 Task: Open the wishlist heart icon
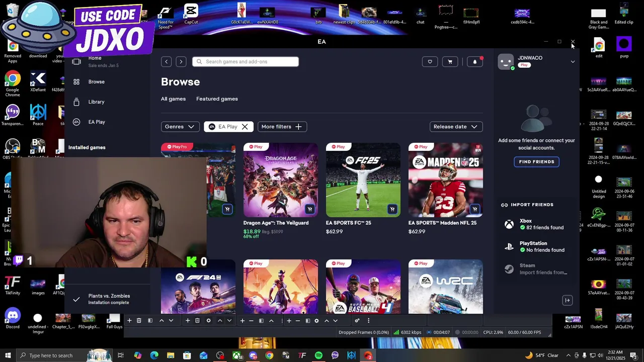click(430, 62)
